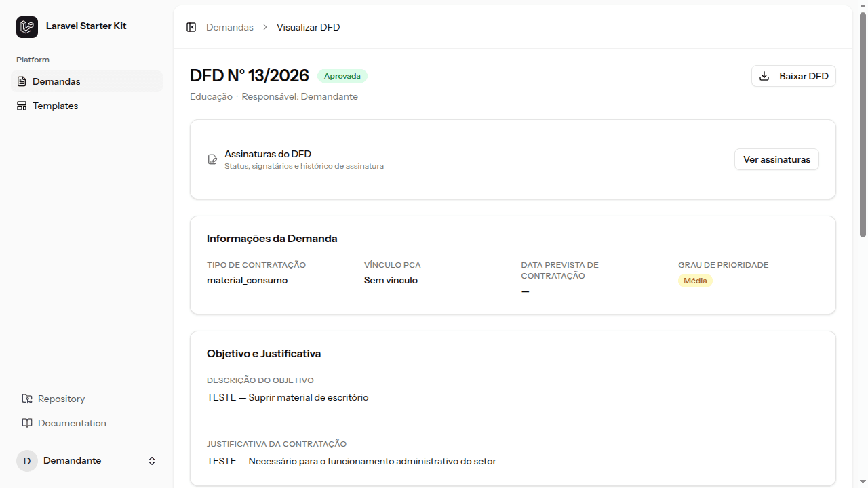Click the signature status subtitle text
This screenshot has height=488, width=868.
[304, 166]
